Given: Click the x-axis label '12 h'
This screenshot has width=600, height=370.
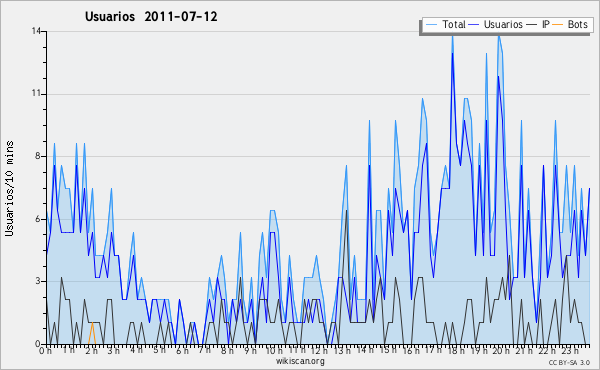Looking at the screenshot, I should pyautogui.click(x=319, y=351).
